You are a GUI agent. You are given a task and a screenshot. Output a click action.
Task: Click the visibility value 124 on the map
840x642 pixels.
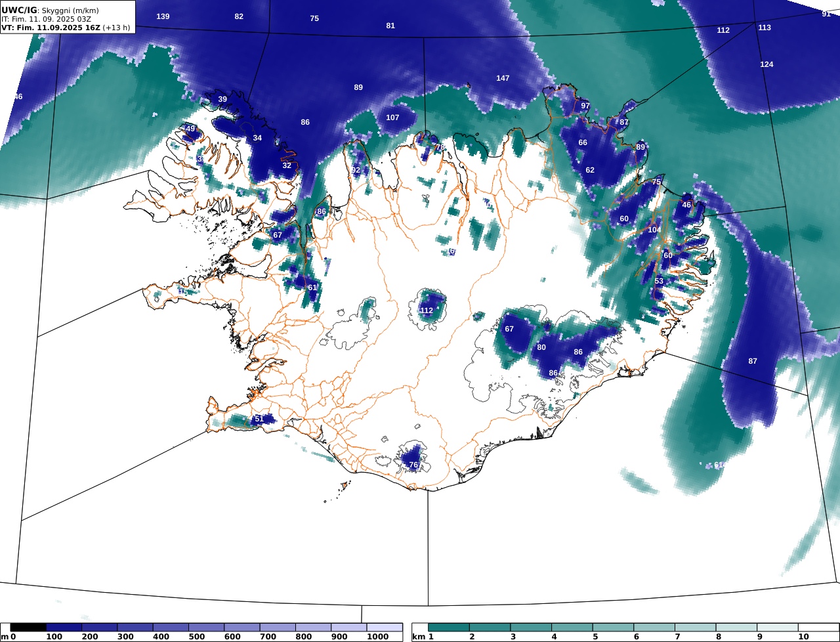pos(766,64)
